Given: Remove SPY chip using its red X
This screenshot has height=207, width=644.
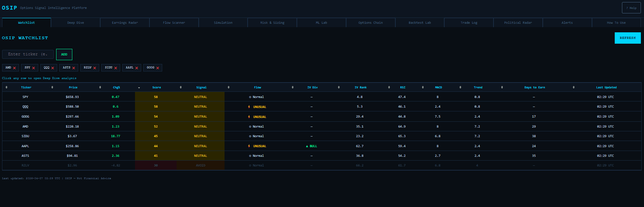Looking at the screenshot, I should pyautogui.click(x=33, y=68).
